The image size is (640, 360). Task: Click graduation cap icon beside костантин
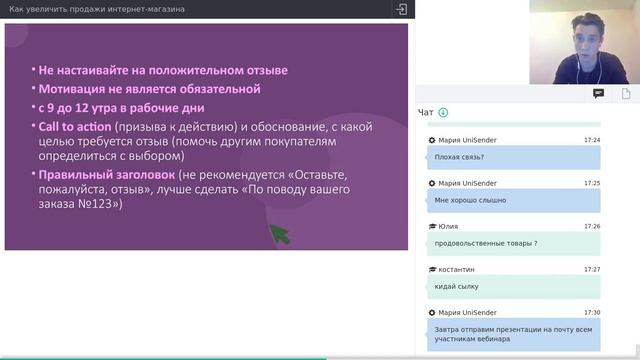(x=432, y=269)
